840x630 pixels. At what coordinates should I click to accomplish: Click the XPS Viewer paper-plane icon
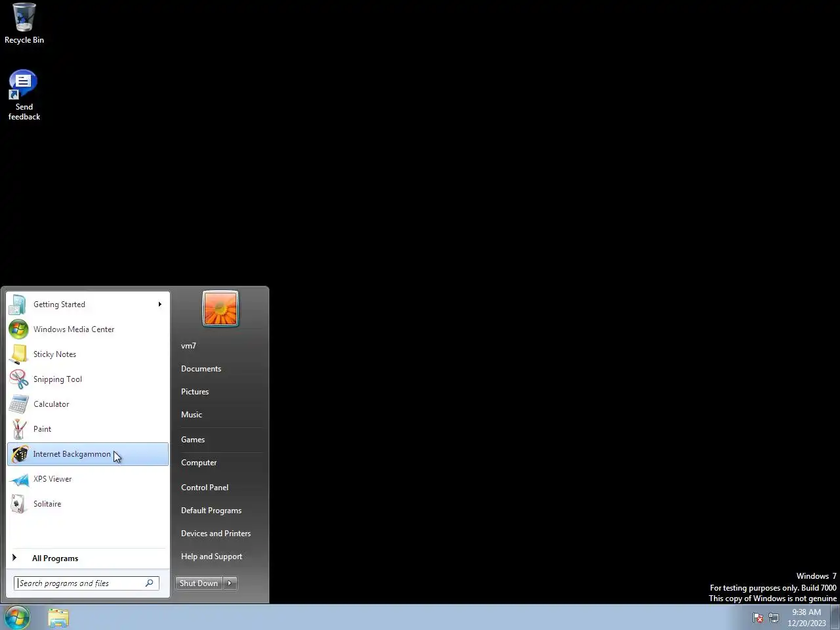18,479
